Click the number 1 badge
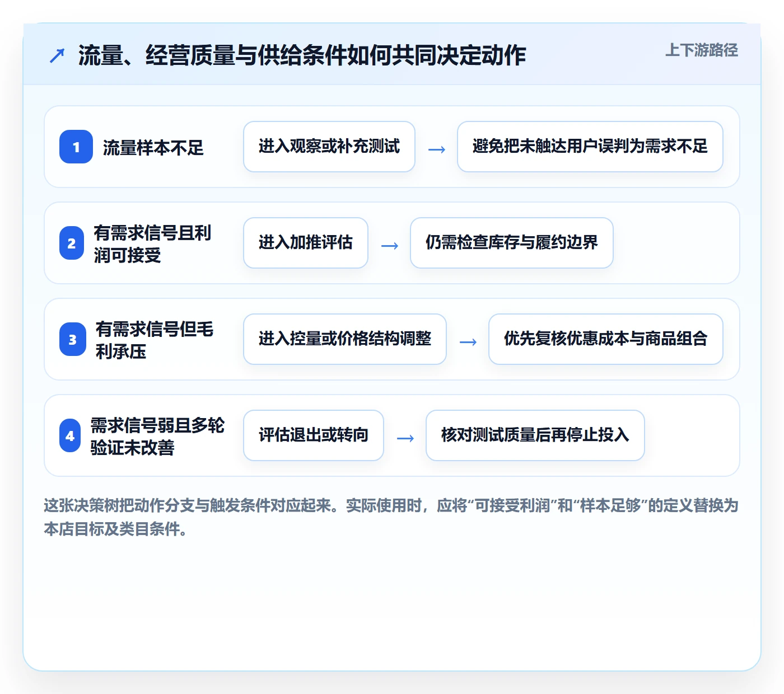 tap(76, 147)
